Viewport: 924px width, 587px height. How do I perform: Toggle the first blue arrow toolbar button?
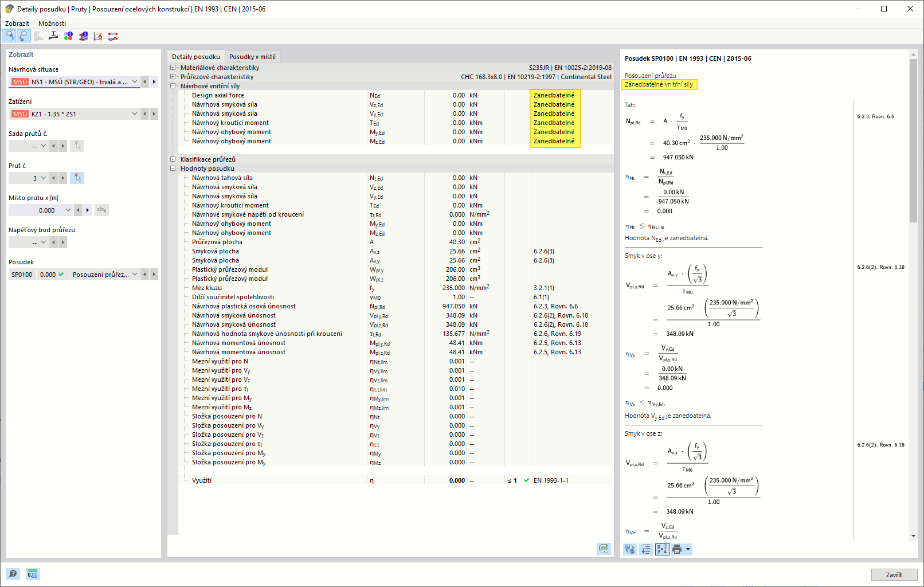click(x=9, y=36)
